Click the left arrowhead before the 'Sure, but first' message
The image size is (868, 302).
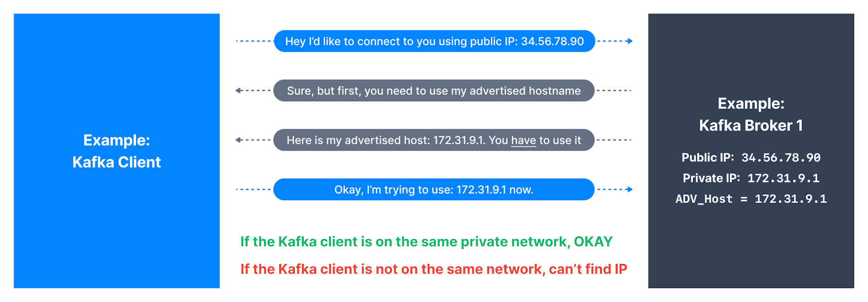(238, 90)
